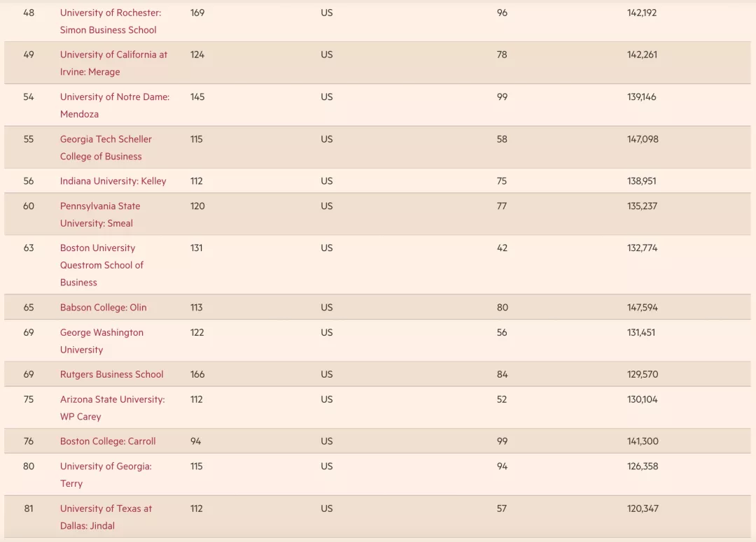The width and height of the screenshot is (756, 542).
Task: Select rank 60 in Penn State Smeal row
Action: click(x=29, y=206)
